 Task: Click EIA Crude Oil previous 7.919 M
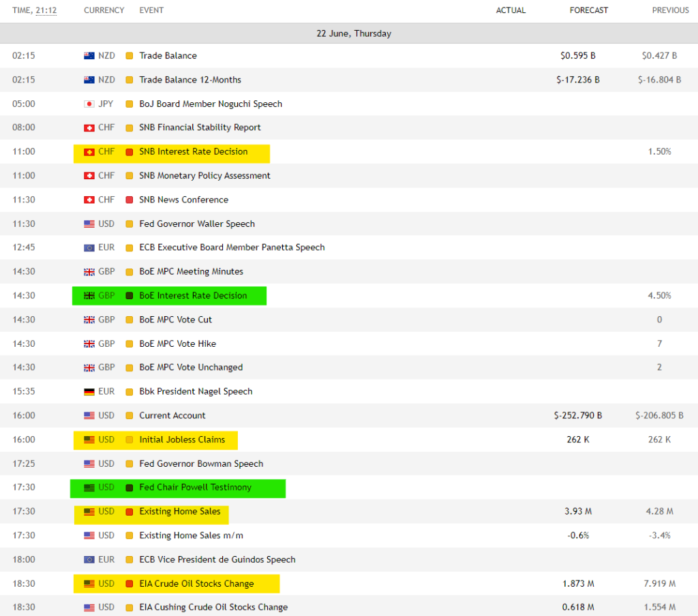659,583
